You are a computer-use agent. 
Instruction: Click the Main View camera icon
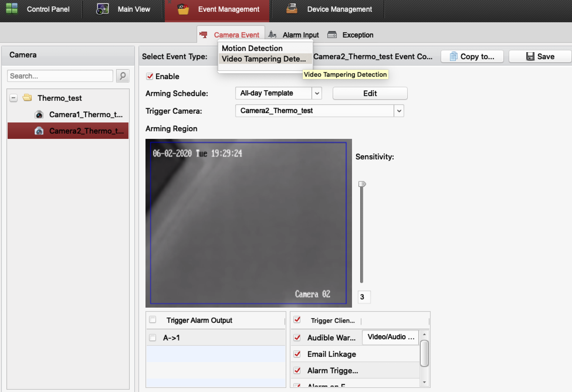coord(102,9)
